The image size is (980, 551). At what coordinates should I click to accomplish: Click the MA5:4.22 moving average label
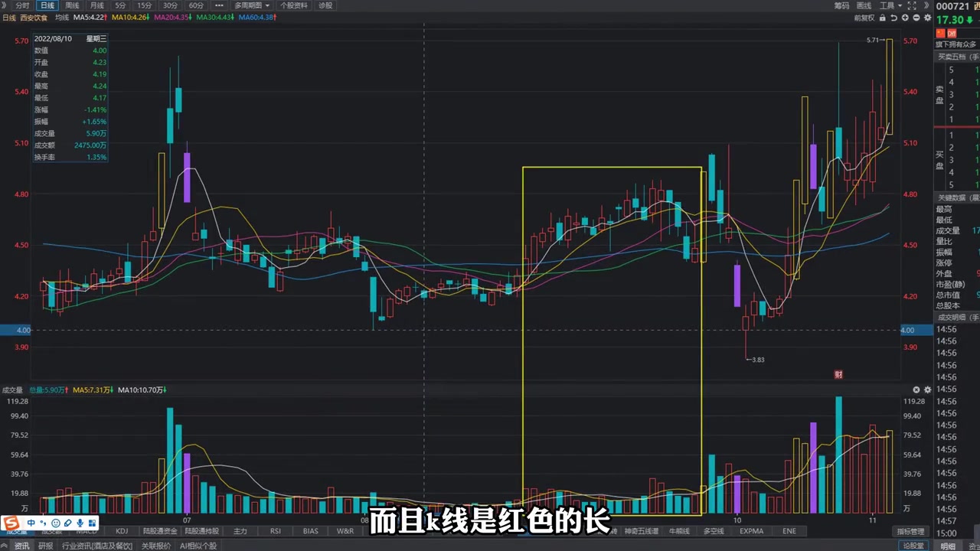(91, 17)
